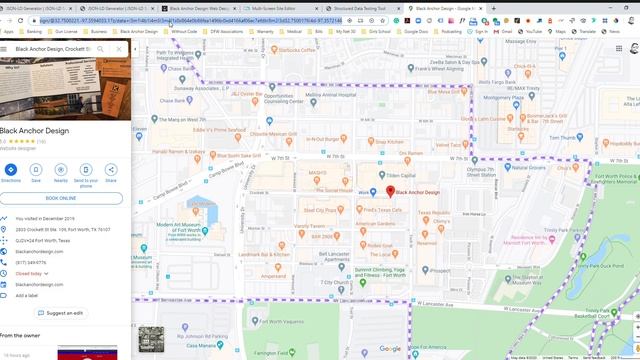The image size is (640, 360).
Task: Click the Summit Climbing, Yoga and Fitness marker
Action: tap(362, 283)
